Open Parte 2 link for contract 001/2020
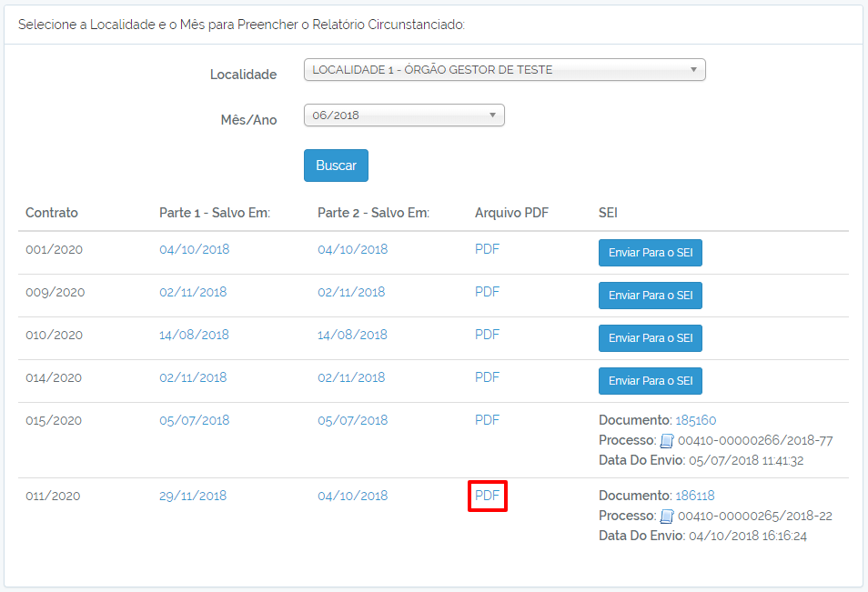Viewport: 868px width, 592px height. 353,249
